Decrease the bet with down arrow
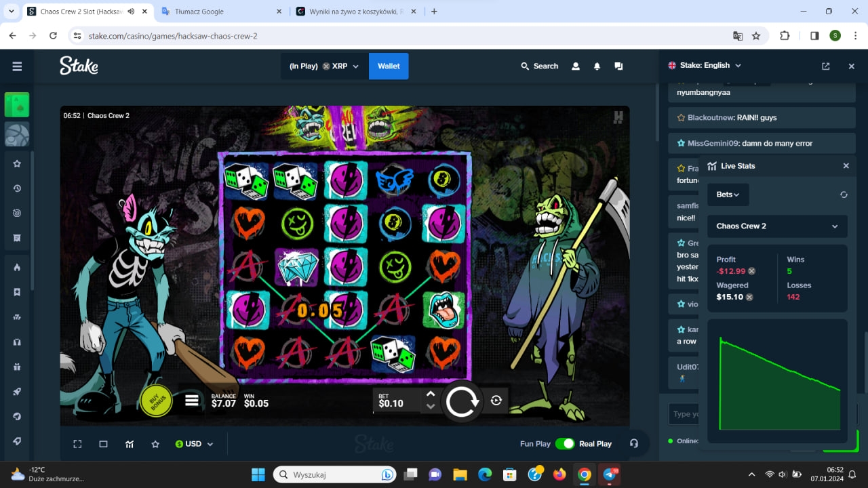 point(430,407)
